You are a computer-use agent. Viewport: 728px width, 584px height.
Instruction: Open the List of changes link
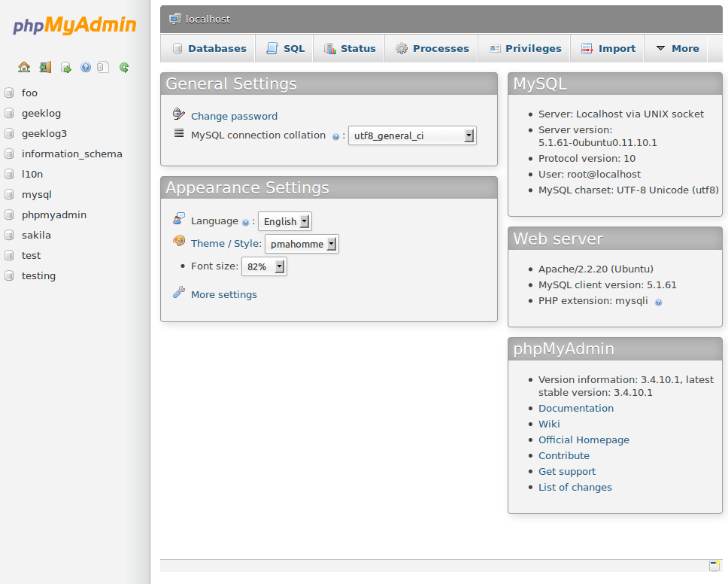click(x=575, y=488)
